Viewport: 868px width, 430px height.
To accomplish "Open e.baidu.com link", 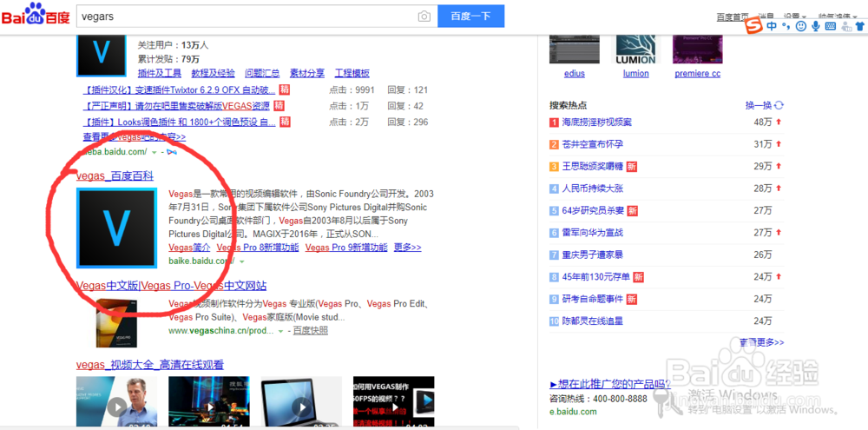I will (x=573, y=412).
